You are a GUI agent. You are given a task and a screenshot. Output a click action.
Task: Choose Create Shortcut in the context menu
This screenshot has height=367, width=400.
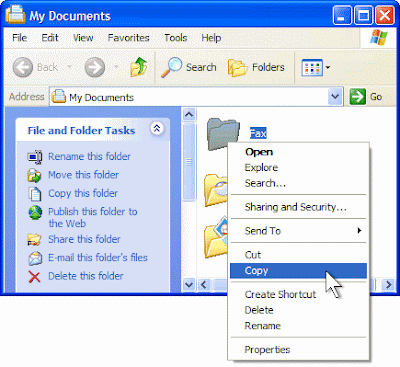pos(299,294)
